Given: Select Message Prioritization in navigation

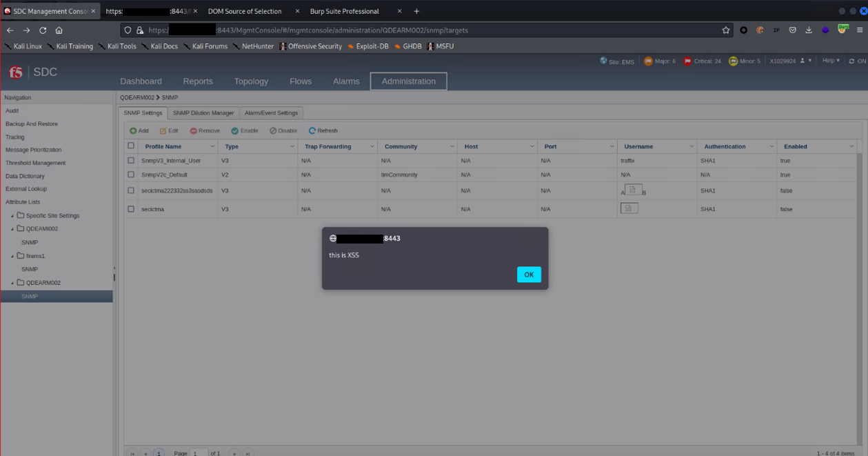Looking at the screenshot, I should point(34,150).
